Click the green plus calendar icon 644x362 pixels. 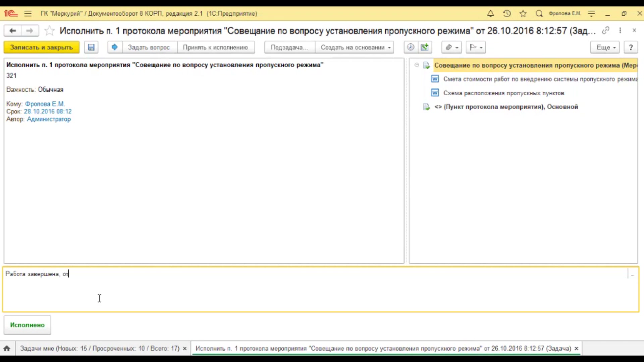[425, 47]
